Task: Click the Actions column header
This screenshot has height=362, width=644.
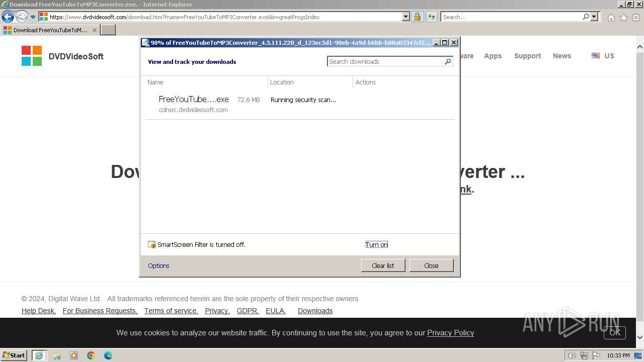Action: [365, 82]
